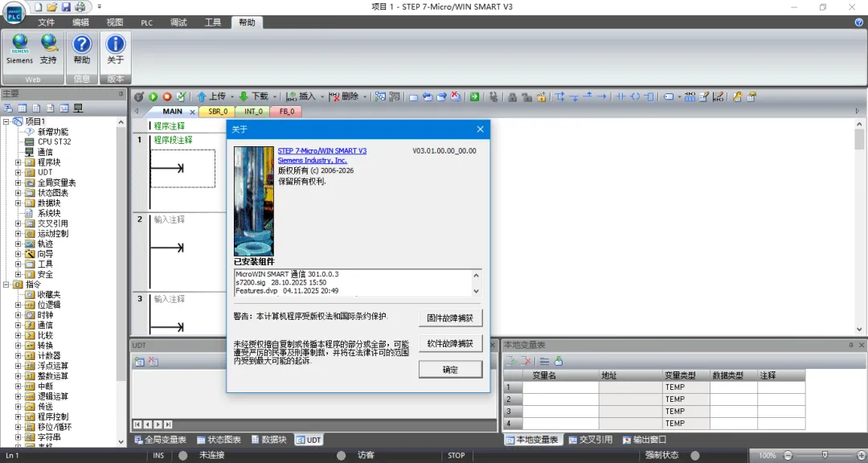Collapse the 项目1 root node
Screen dimensions: 868x463
point(6,121)
